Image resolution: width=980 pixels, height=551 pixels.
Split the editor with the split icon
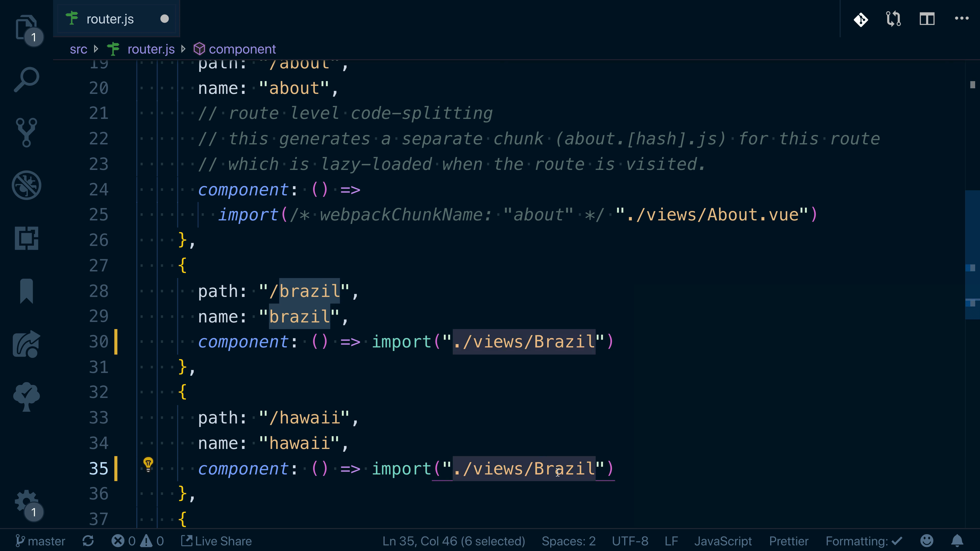927,19
